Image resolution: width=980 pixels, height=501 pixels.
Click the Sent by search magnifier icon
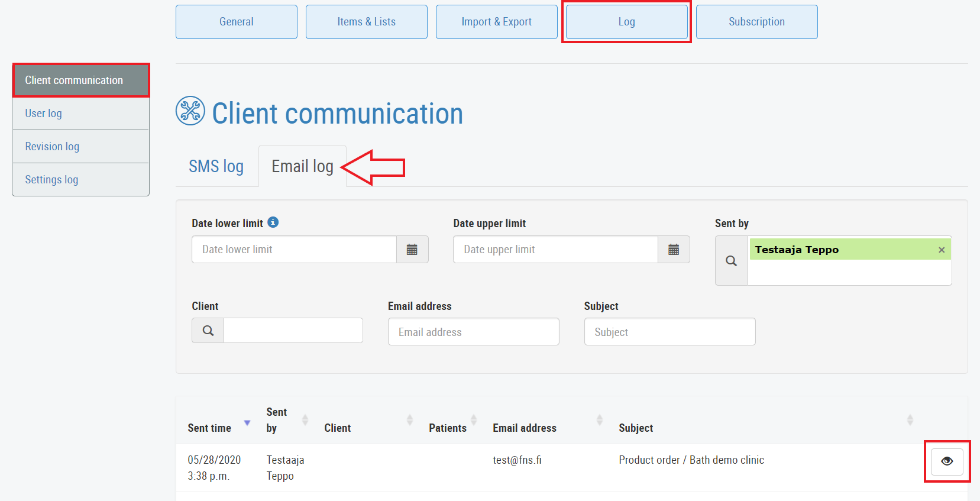[x=731, y=261]
